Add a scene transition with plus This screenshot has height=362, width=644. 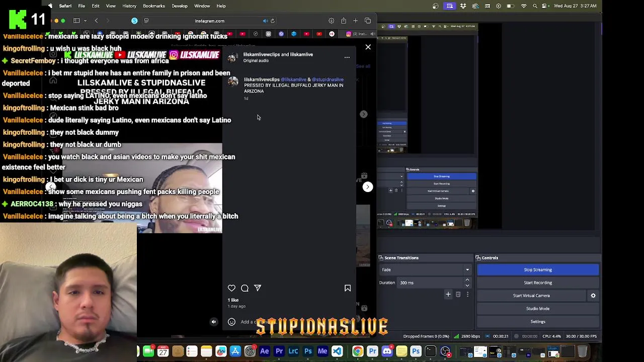tap(448, 295)
